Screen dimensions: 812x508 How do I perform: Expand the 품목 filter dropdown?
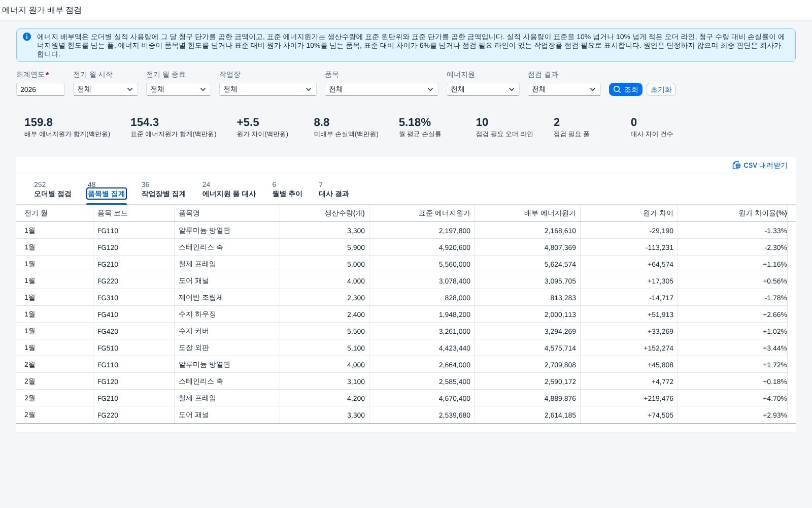[382, 89]
